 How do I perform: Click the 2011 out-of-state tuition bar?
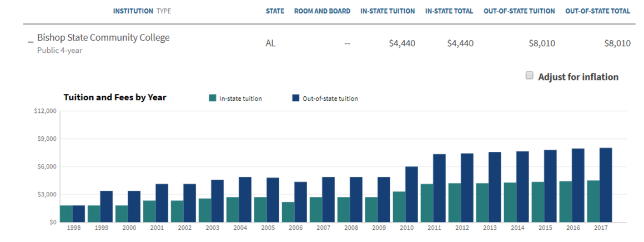439,188
